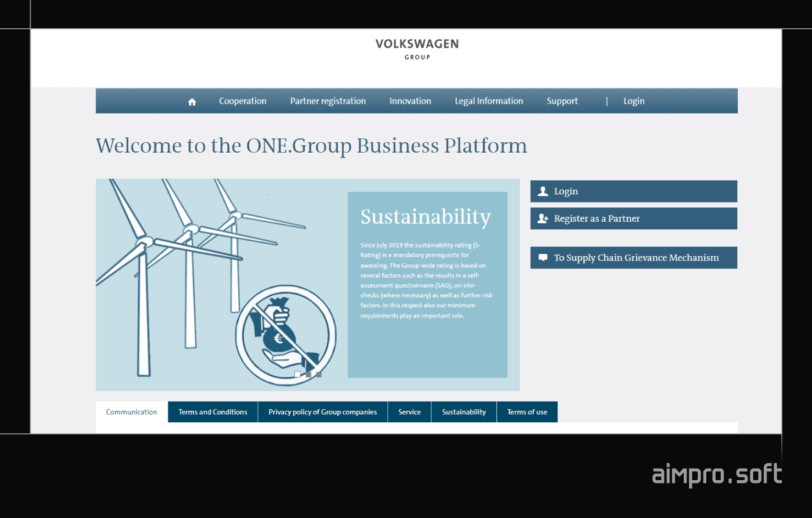This screenshot has height=518, width=812.
Task: Open the Sustainability tab at the bottom
Action: point(464,412)
